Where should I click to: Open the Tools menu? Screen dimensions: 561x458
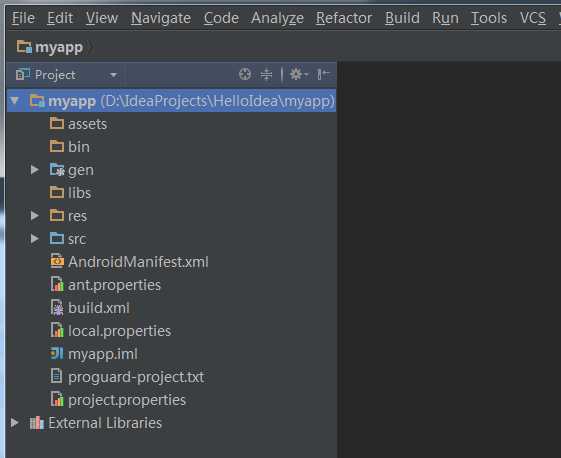[x=489, y=18]
